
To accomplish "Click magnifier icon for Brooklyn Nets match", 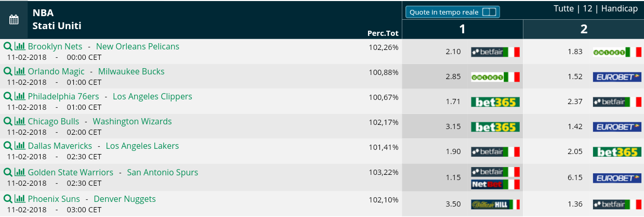I will pyautogui.click(x=8, y=46).
